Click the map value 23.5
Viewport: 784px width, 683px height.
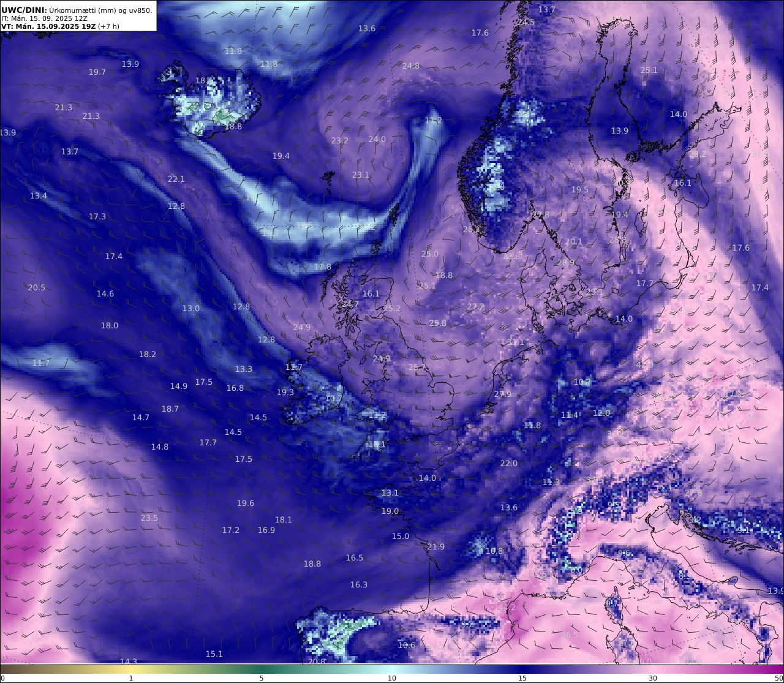coord(149,518)
